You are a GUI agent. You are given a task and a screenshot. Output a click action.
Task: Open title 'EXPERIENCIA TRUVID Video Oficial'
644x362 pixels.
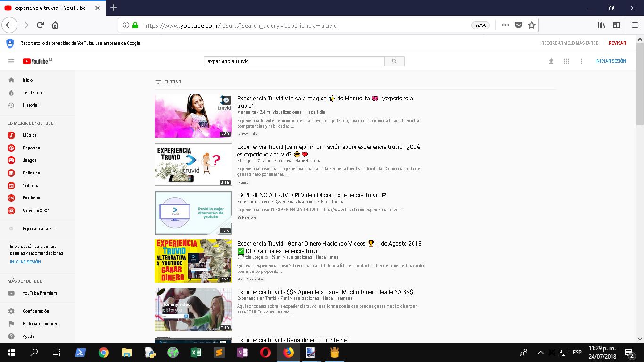pyautogui.click(x=312, y=195)
